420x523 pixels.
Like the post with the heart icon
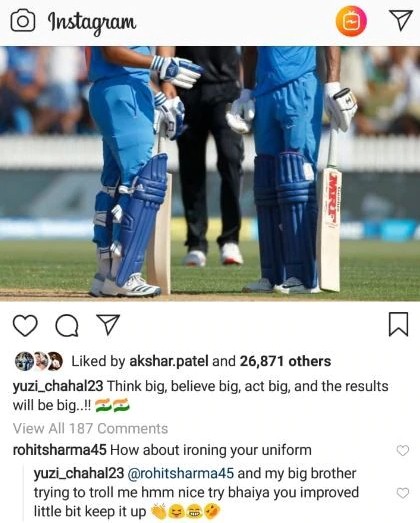25,326
